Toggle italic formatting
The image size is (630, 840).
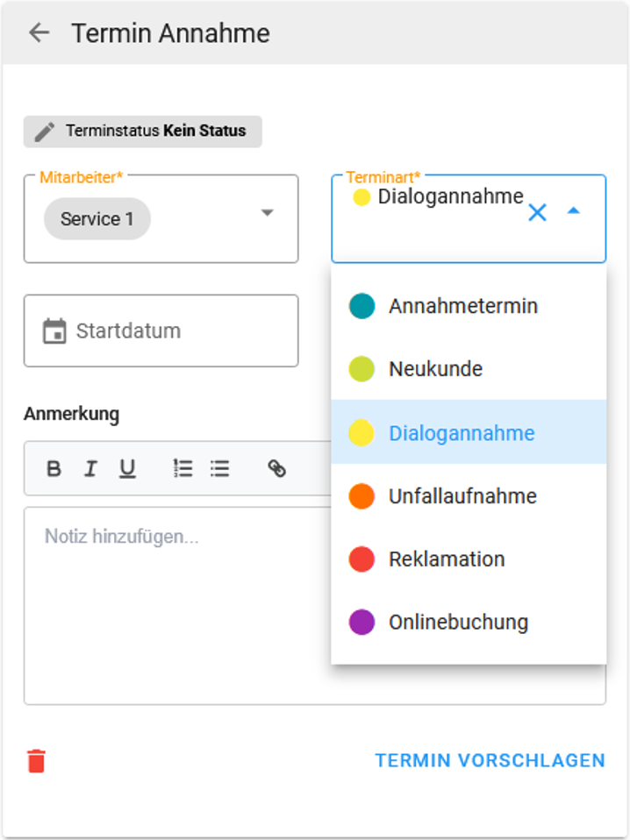pos(90,469)
